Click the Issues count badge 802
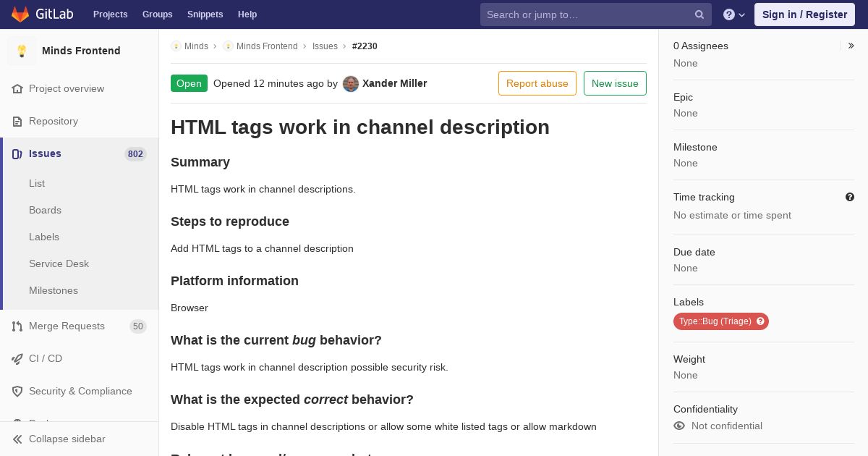868x456 pixels. point(135,154)
